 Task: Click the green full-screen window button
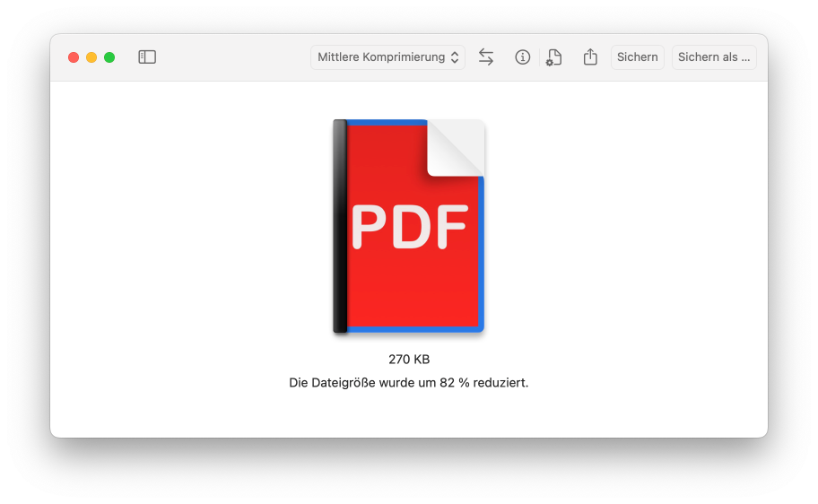109,57
